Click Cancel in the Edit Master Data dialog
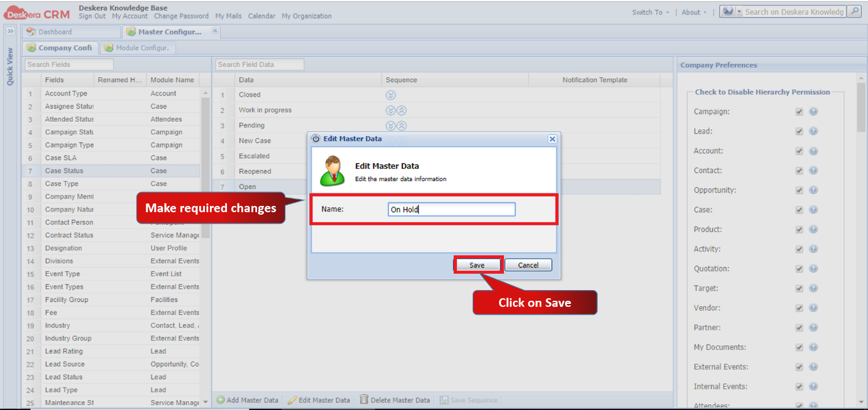The width and height of the screenshot is (868, 410). click(x=528, y=264)
